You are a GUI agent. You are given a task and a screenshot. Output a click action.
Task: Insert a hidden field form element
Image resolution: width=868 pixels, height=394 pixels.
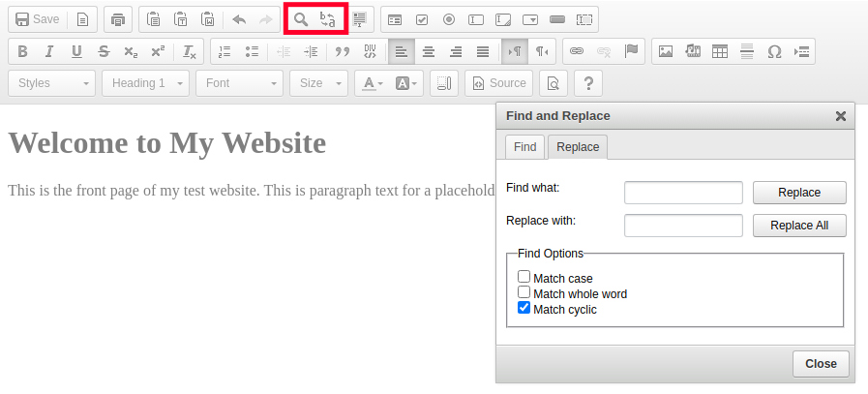[x=584, y=19]
